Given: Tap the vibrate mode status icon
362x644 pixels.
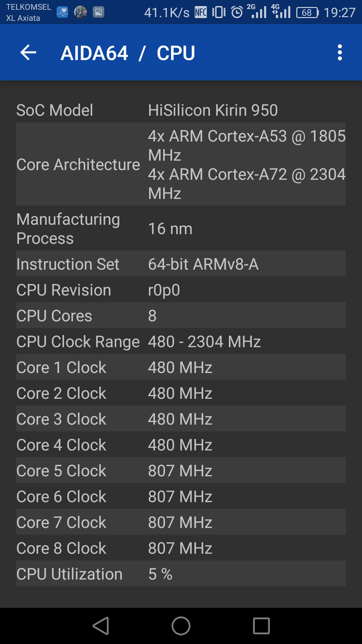Looking at the screenshot, I should (219, 12).
